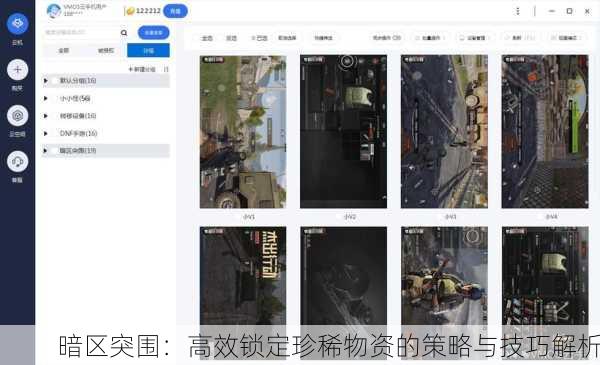
Task: Select the DNF (16) group row
Action: pyautogui.click(x=106, y=133)
